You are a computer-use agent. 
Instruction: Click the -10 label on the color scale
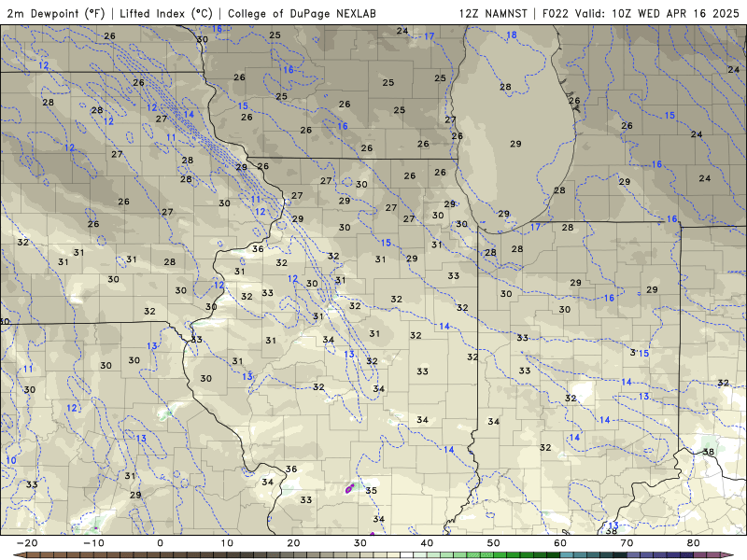click(93, 543)
